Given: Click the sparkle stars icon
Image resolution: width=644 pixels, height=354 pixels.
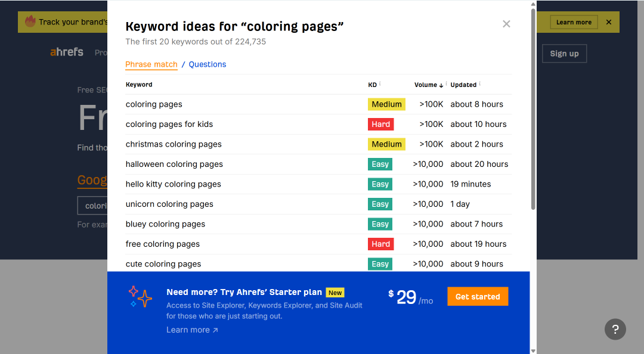Looking at the screenshot, I should tap(140, 297).
